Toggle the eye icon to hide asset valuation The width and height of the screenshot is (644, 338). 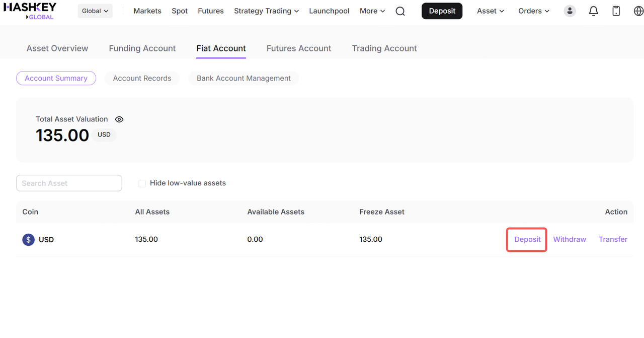(x=119, y=119)
